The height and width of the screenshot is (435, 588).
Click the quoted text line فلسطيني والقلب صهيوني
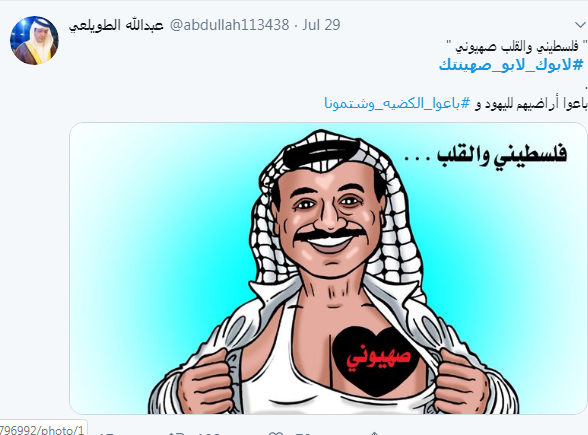(x=517, y=46)
